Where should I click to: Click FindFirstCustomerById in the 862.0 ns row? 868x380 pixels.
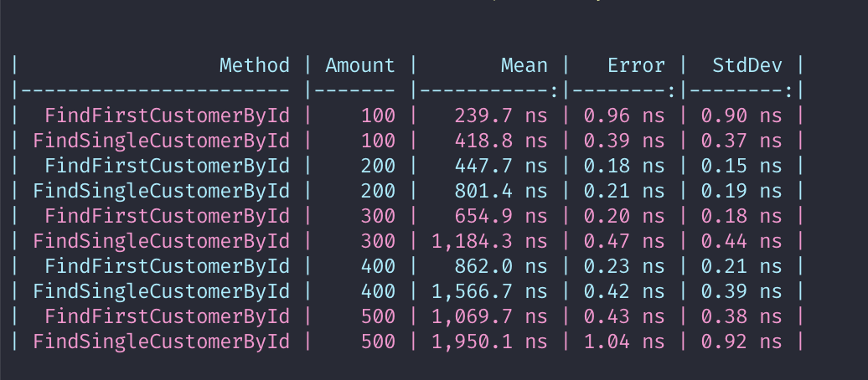(168, 267)
